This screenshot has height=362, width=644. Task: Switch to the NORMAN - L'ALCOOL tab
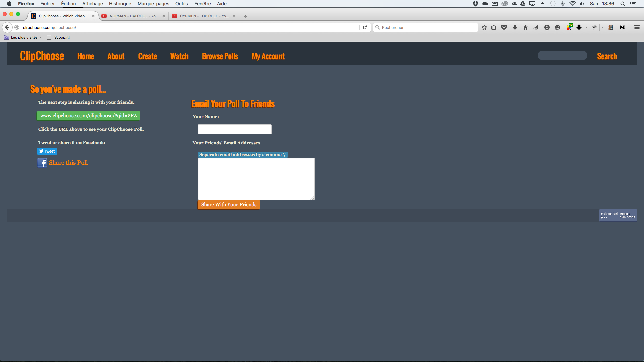click(133, 16)
